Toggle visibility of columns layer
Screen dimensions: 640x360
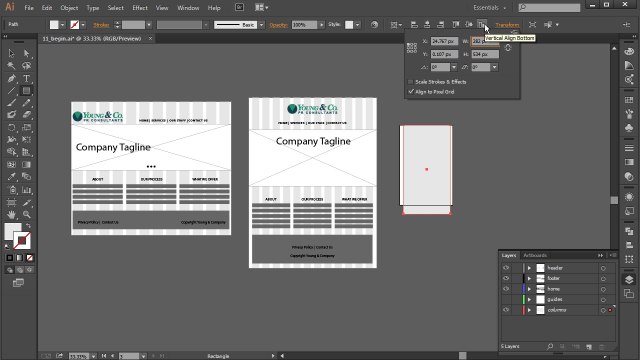coord(506,310)
